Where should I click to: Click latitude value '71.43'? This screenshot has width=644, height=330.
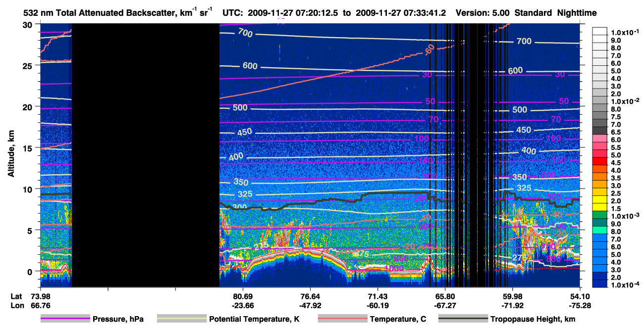pyautogui.click(x=377, y=296)
